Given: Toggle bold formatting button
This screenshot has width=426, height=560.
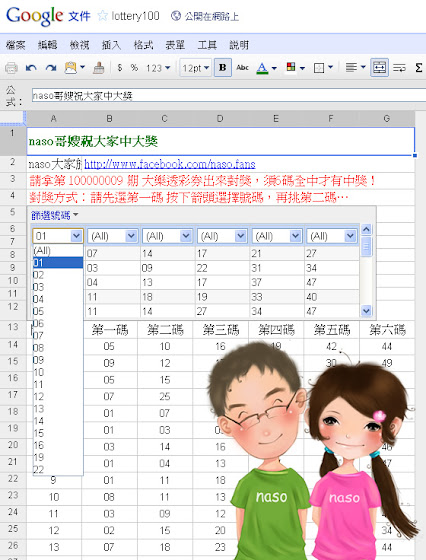Looking at the screenshot, I should 222,68.
